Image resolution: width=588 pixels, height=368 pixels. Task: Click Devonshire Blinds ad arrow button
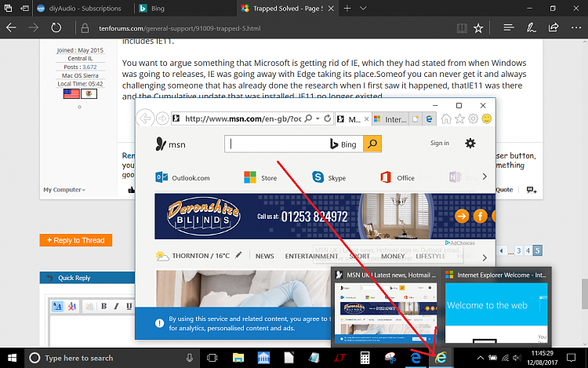462,217
